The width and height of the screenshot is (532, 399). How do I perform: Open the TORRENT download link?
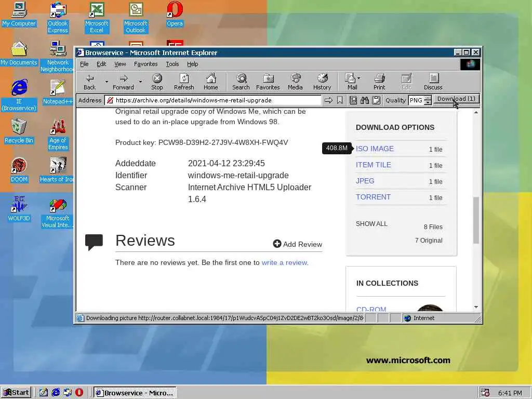point(373,197)
